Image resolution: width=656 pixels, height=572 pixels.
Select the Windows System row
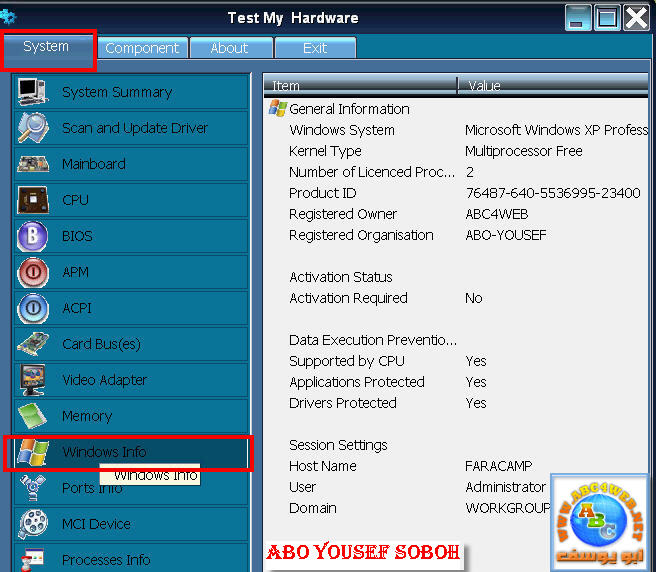pos(456,130)
